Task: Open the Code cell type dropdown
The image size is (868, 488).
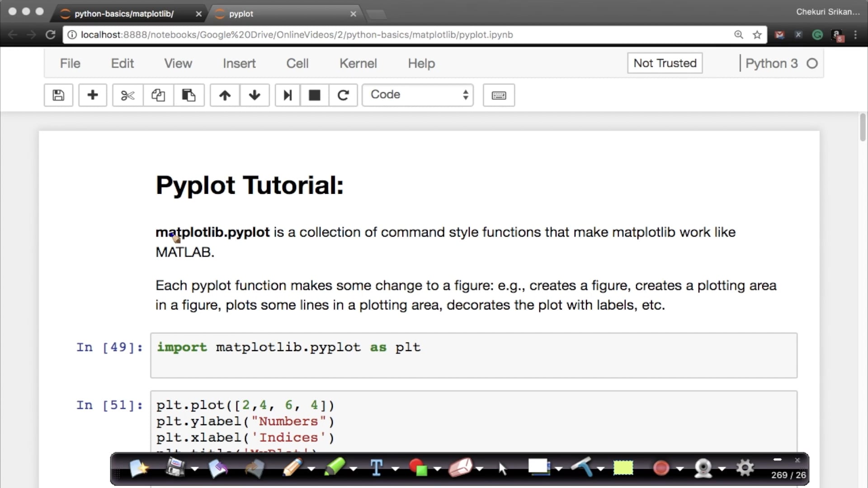Action: tap(417, 95)
